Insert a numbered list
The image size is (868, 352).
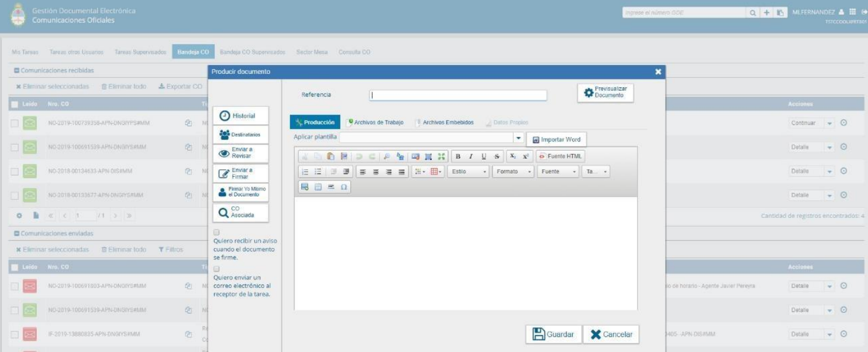click(304, 172)
